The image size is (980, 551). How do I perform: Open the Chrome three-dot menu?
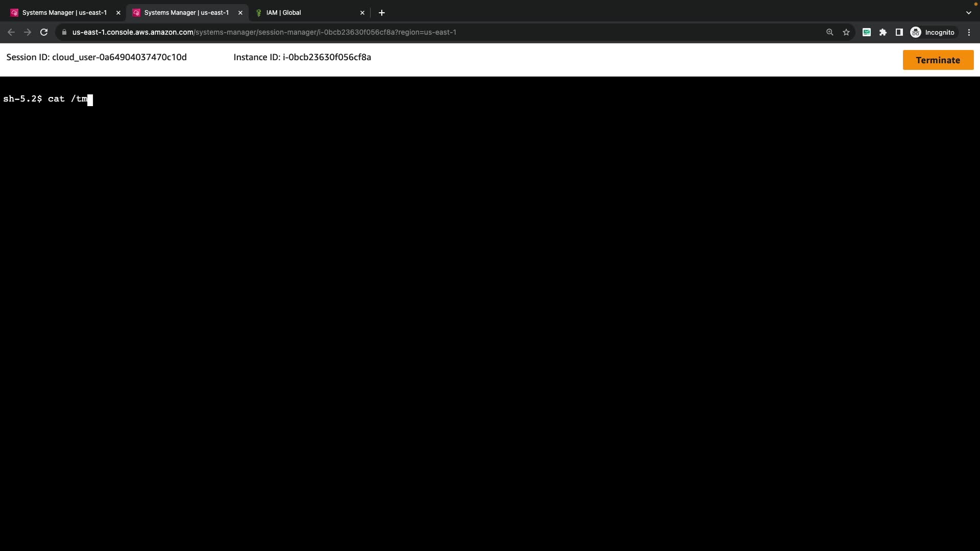coord(969,32)
